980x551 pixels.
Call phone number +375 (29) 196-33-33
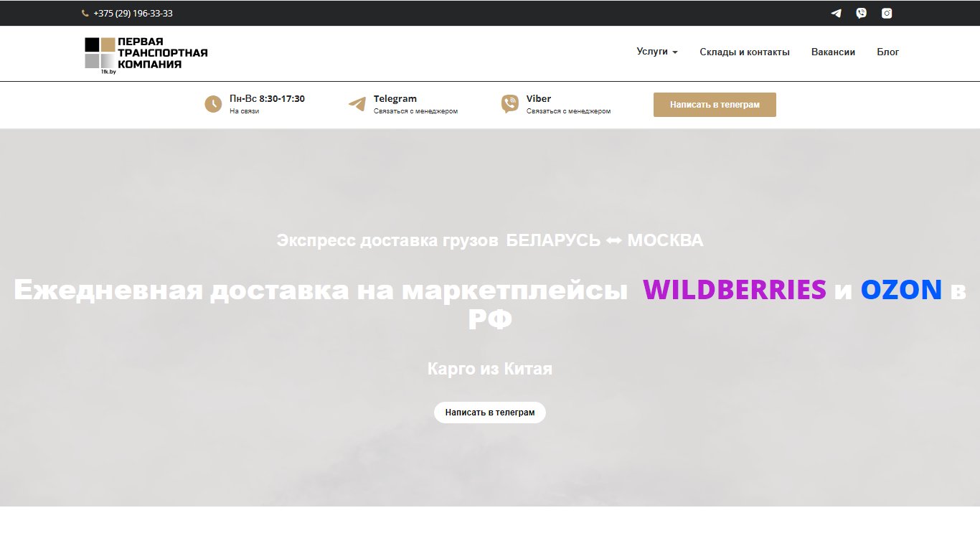[x=133, y=13]
